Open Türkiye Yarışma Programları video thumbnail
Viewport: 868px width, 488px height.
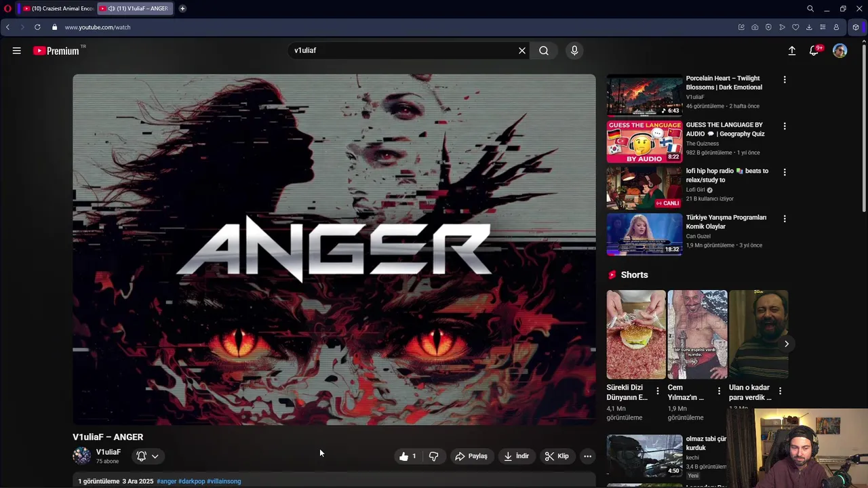(x=644, y=235)
